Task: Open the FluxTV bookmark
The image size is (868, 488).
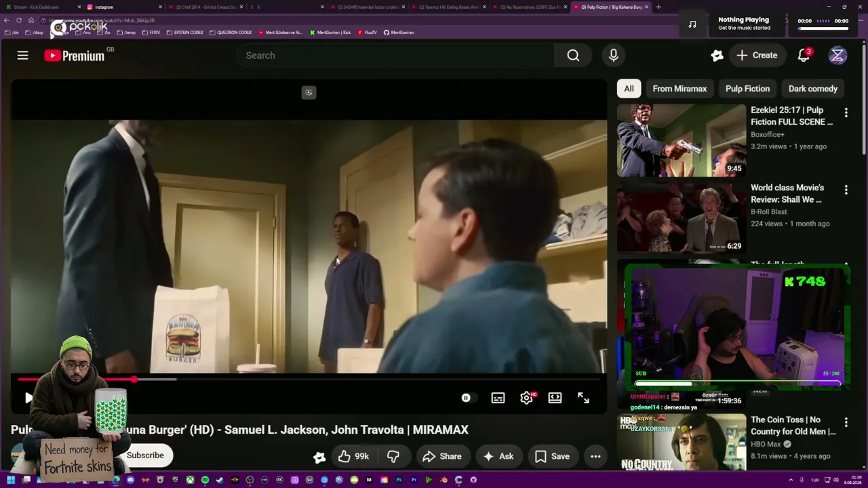Action: (367, 33)
